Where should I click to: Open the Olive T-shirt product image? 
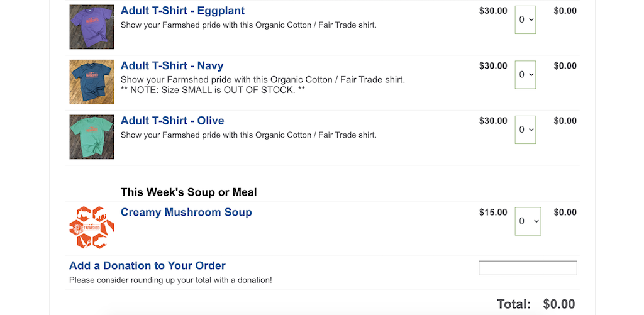pyautogui.click(x=92, y=137)
